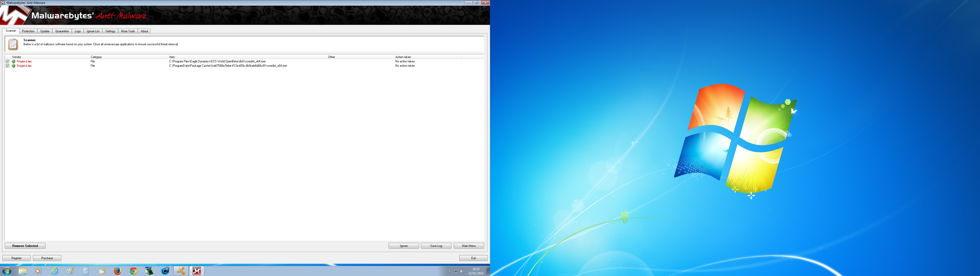Select Trojan.Llac on the Package Cache row
This screenshot has height=276, width=980.
click(24, 66)
